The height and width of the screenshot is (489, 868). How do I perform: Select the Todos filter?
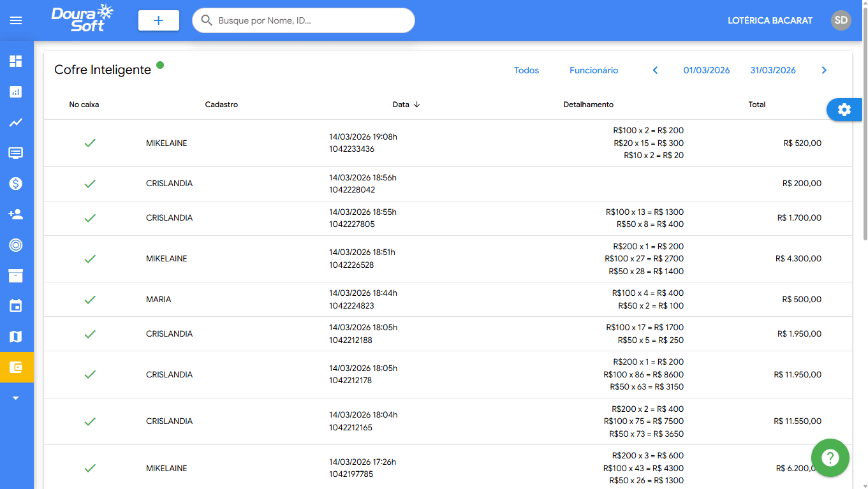[526, 71]
